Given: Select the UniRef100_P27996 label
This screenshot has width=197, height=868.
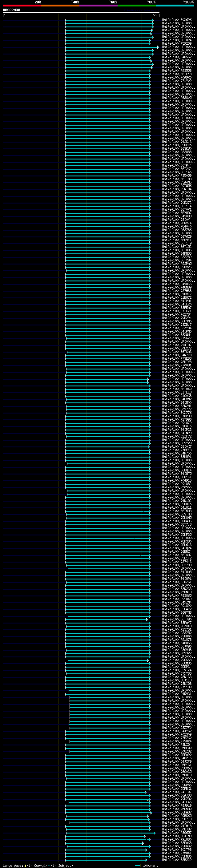Looking at the screenshot, I should pyautogui.click(x=176, y=419).
